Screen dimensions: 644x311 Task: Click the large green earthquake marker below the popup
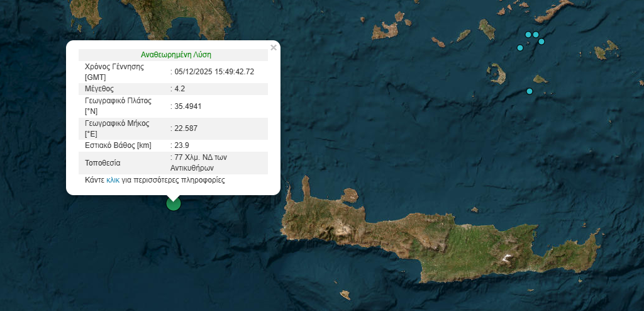point(173,203)
